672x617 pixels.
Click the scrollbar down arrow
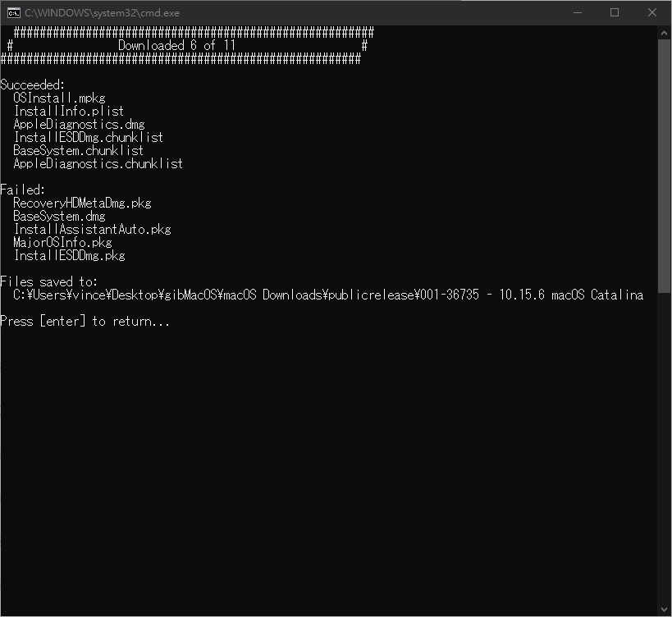pos(665,610)
